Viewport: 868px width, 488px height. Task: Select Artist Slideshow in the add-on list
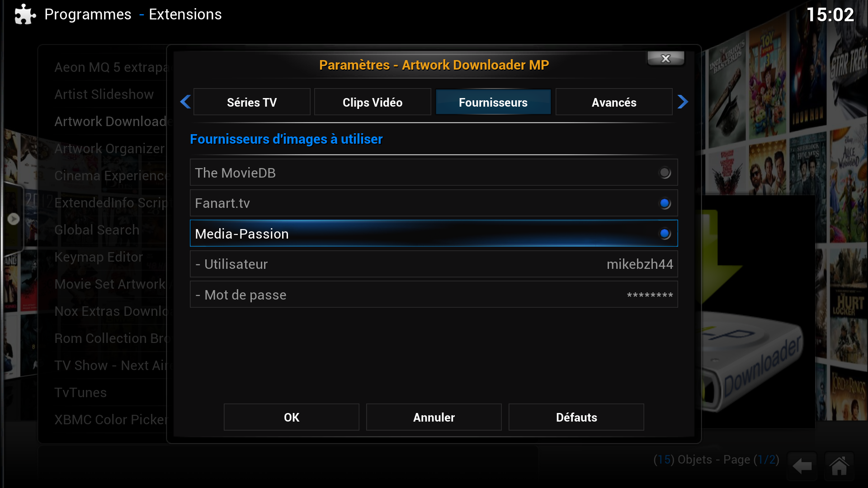click(x=104, y=94)
